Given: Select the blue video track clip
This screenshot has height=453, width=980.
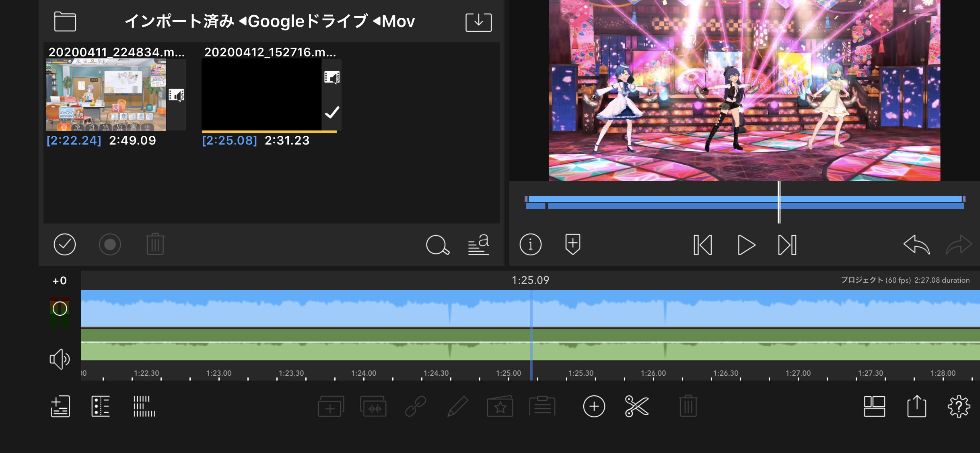Looking at the screenshot, I should pyautogui.click(x=530, y=308).
